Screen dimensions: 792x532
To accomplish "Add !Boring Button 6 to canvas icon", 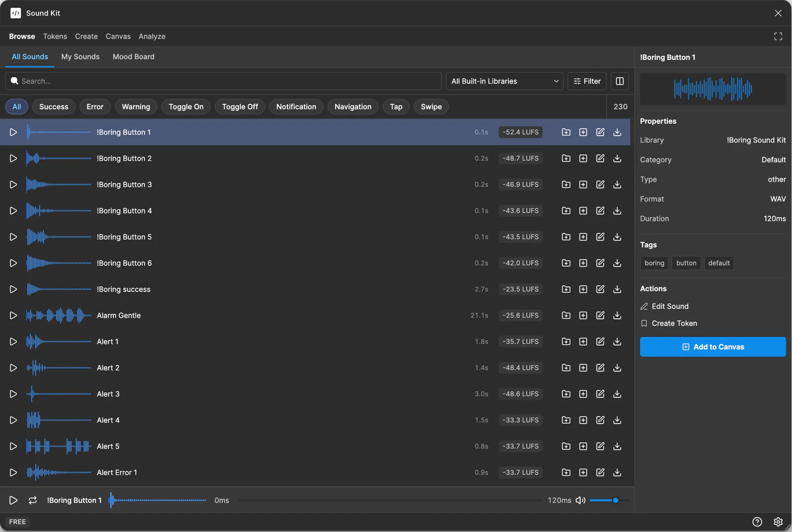I will tap(583, 263).
